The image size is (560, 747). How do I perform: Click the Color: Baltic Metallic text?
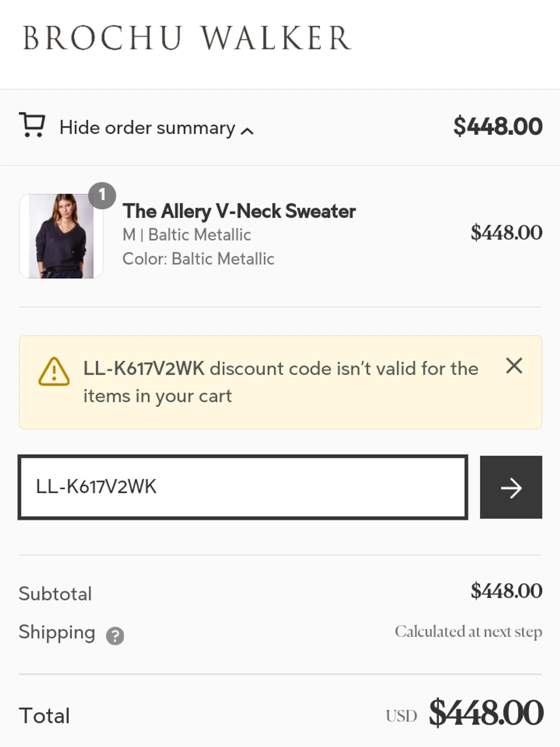198,259
